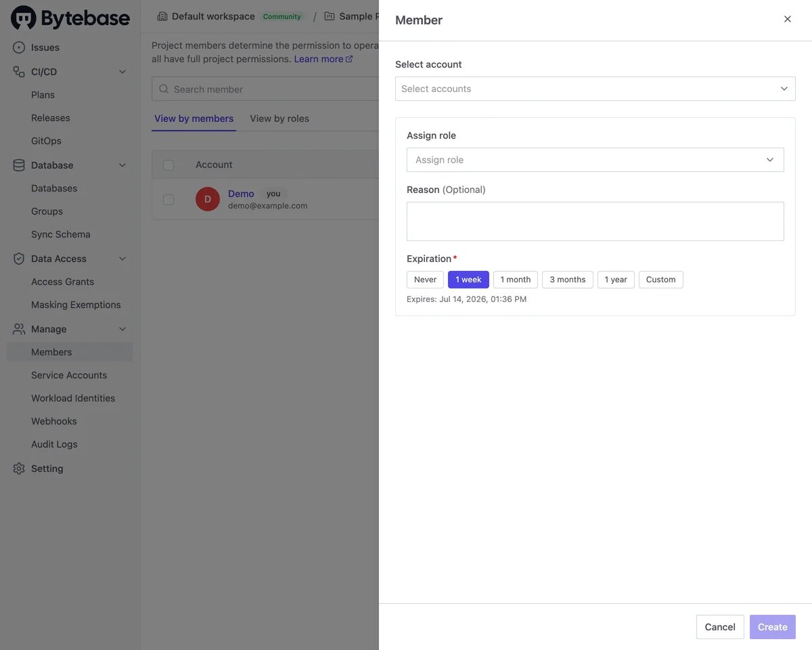Click the Cancel button

click(x=720, y=627)
